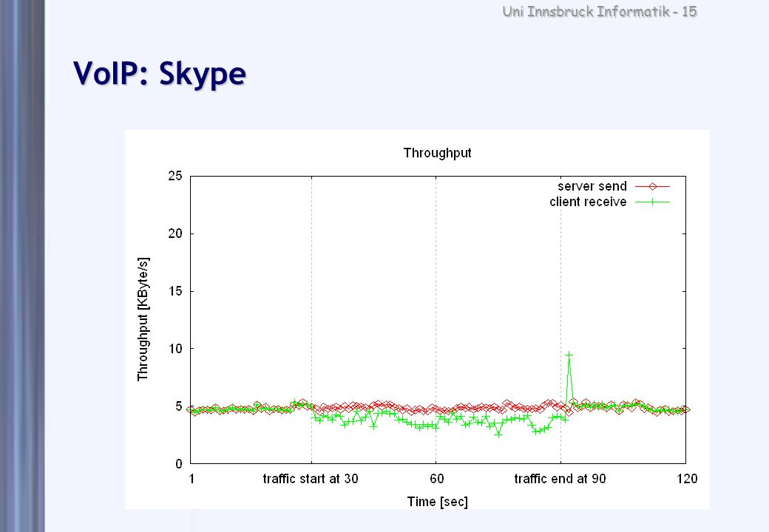Click the x-axis label 'Time [sec]'

438,502
